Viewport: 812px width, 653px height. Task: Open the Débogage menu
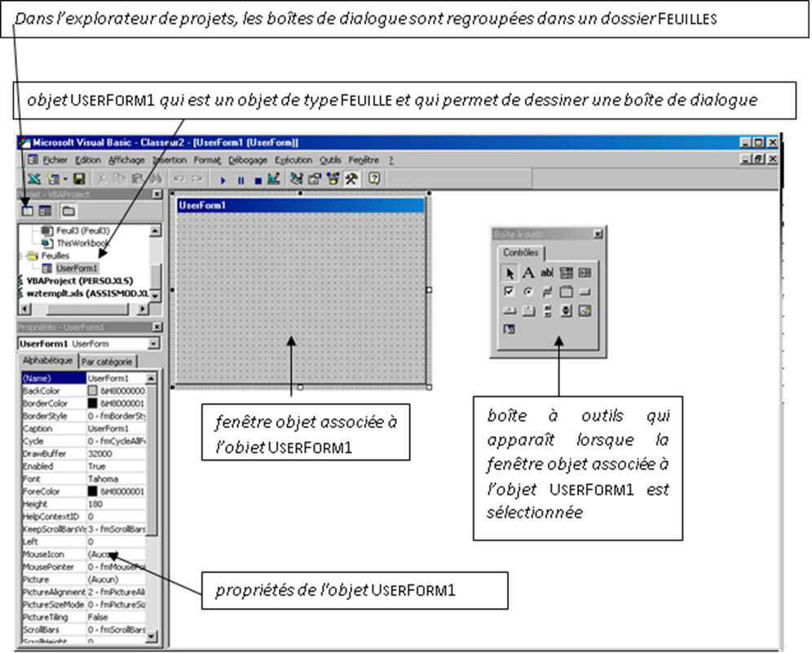(x=248, y=160)
